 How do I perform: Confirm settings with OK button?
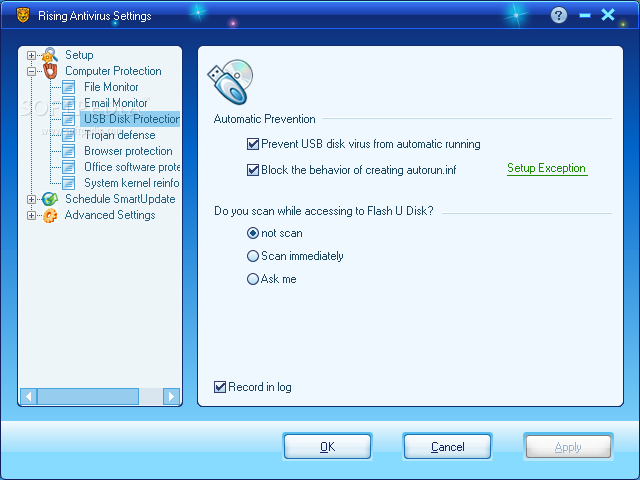coord(327,447)
